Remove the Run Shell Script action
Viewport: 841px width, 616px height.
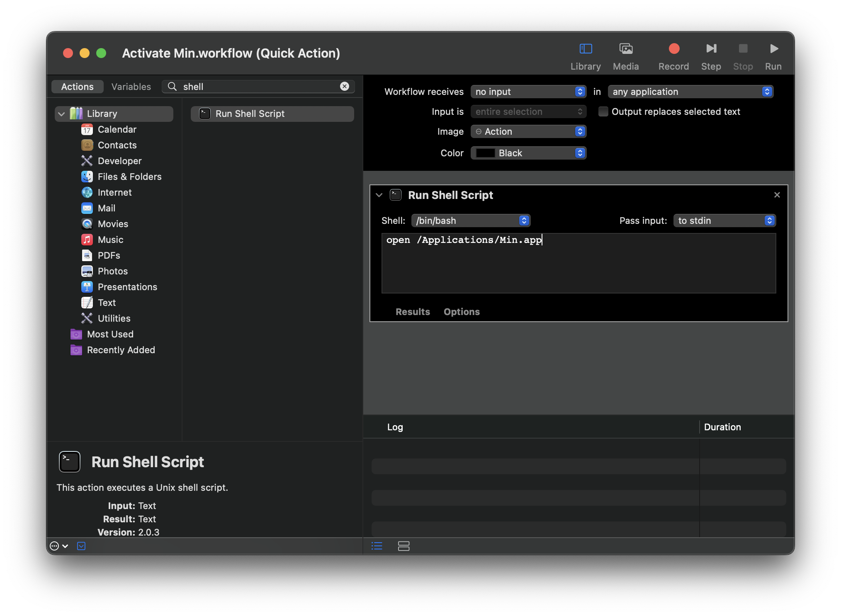(x=777, y=195)
